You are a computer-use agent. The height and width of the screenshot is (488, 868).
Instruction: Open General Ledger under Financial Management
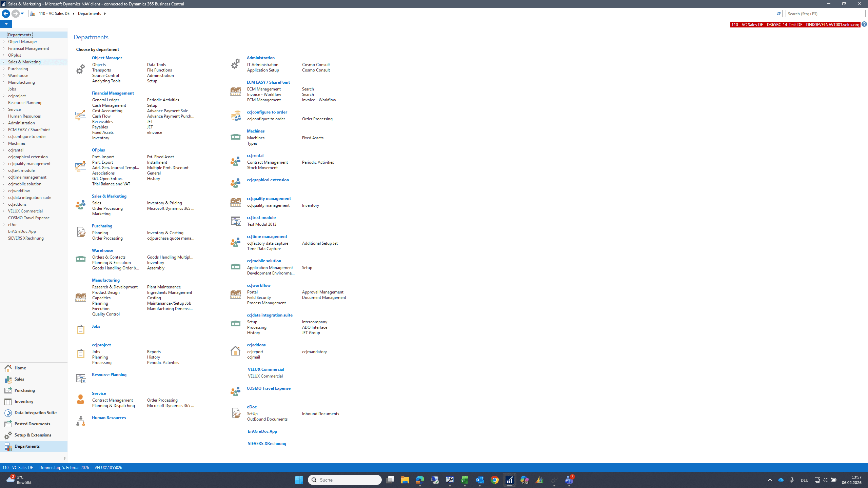pos(105,100)
